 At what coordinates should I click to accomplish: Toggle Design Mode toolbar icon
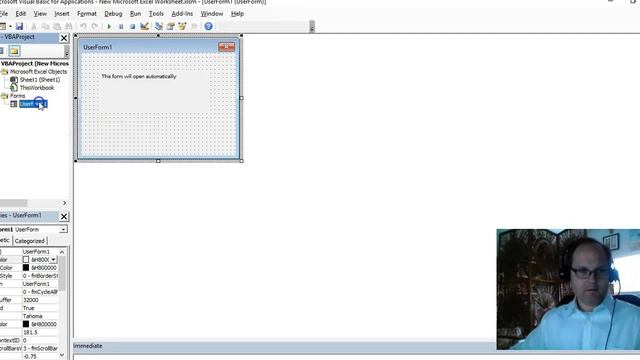tap(144, 27)
